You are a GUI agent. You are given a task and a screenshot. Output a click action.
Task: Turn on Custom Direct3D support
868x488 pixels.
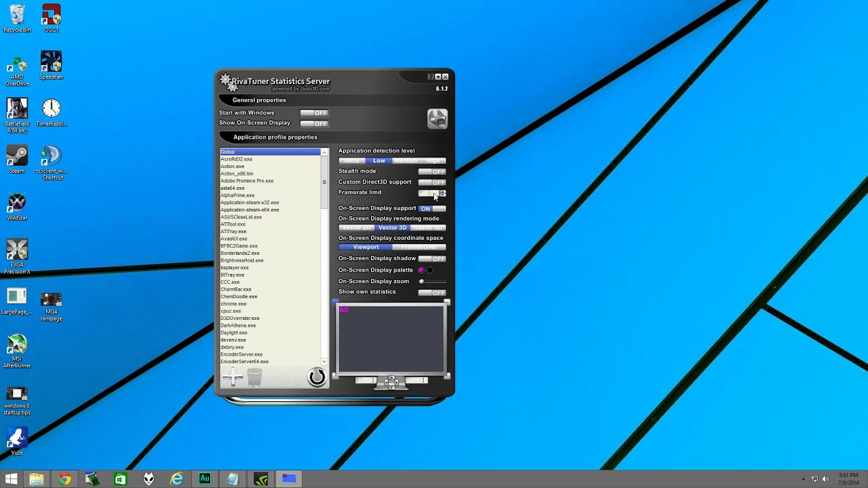[432, 182]
